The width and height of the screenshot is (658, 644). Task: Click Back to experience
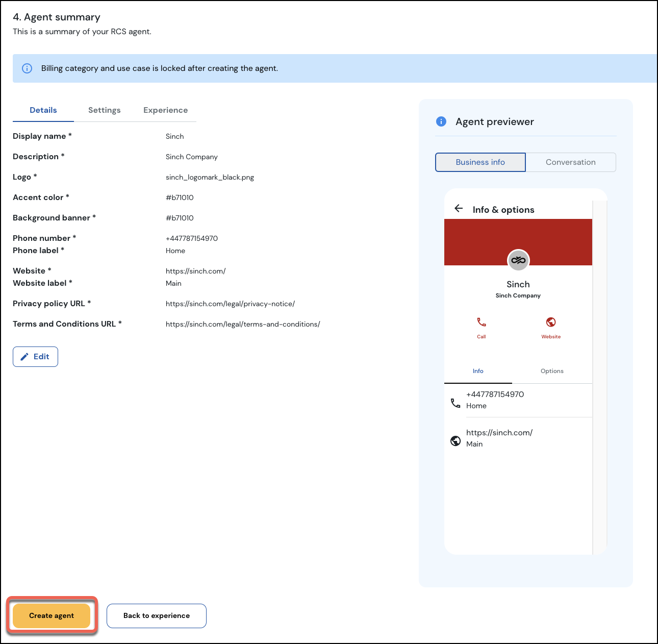click(x=156, y=615)
